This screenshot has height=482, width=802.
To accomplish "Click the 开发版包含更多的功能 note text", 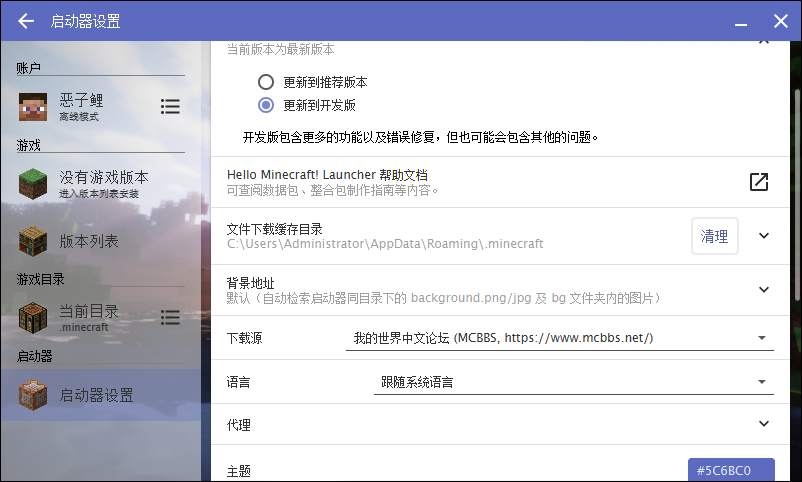I will click(x=420, y=137).
